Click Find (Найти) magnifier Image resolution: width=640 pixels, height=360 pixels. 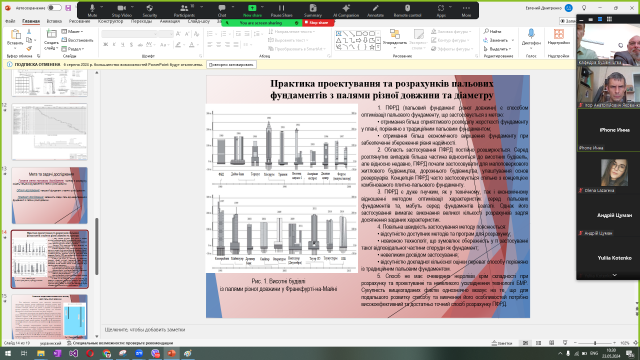[492, 31]
